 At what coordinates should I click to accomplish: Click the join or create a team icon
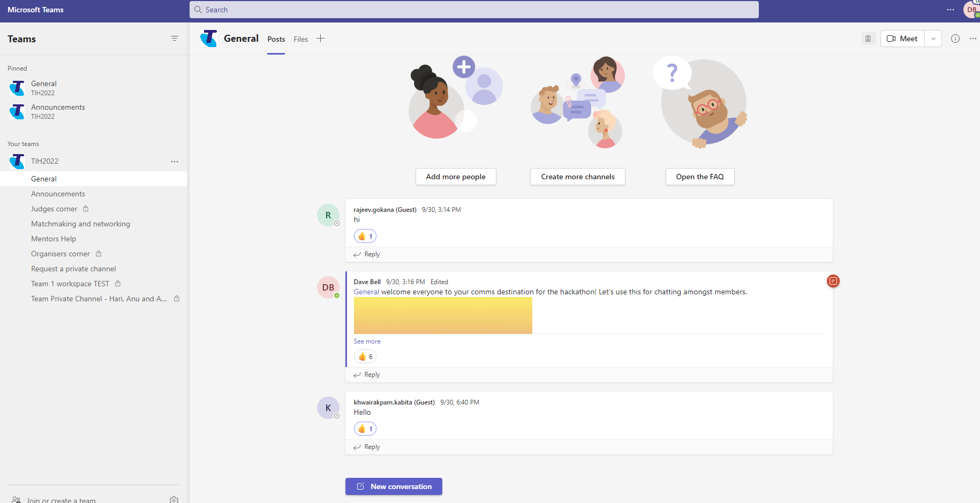pos(17,500)
